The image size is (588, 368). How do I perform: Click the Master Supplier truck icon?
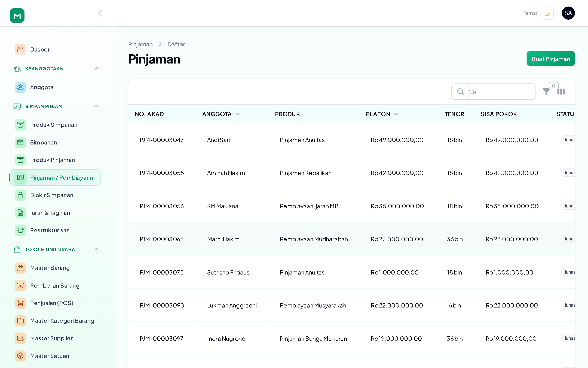20,338
